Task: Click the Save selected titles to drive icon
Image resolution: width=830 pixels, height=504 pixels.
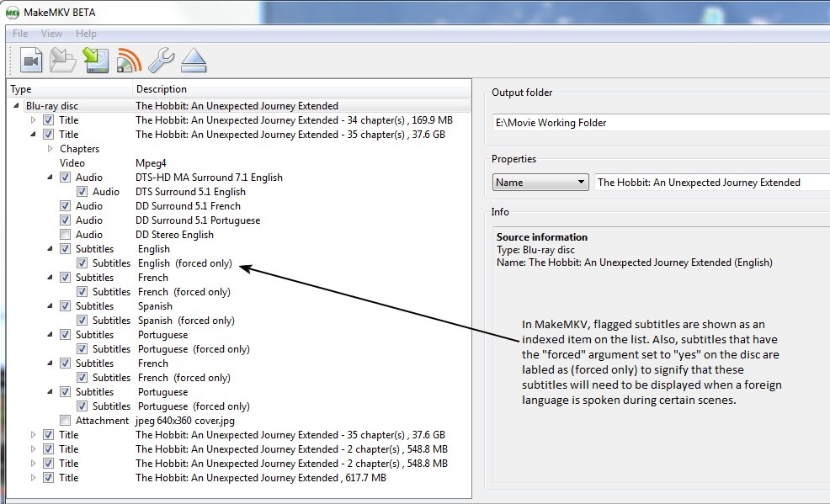Action: [95, 61]
